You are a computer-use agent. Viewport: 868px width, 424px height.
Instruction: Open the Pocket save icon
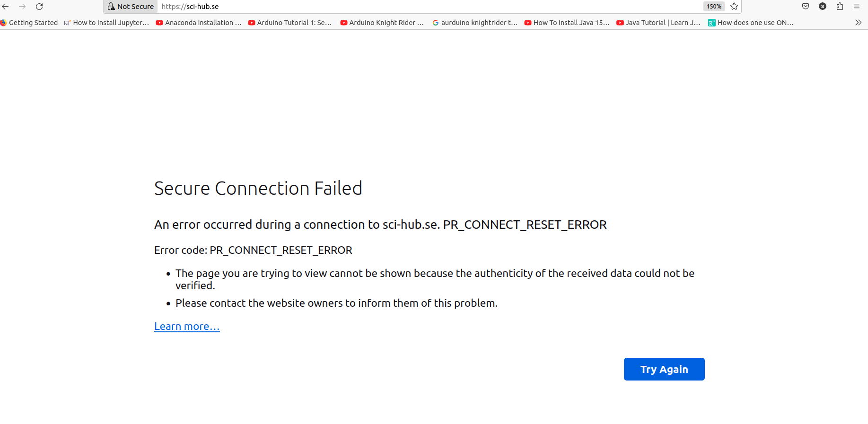tap(806, 7)
